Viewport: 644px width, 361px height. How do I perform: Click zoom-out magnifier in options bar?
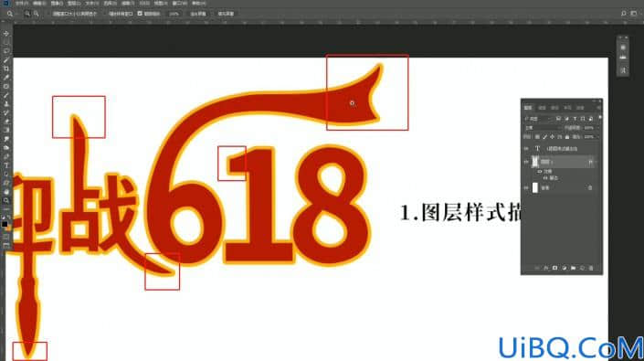click(37, 14)
